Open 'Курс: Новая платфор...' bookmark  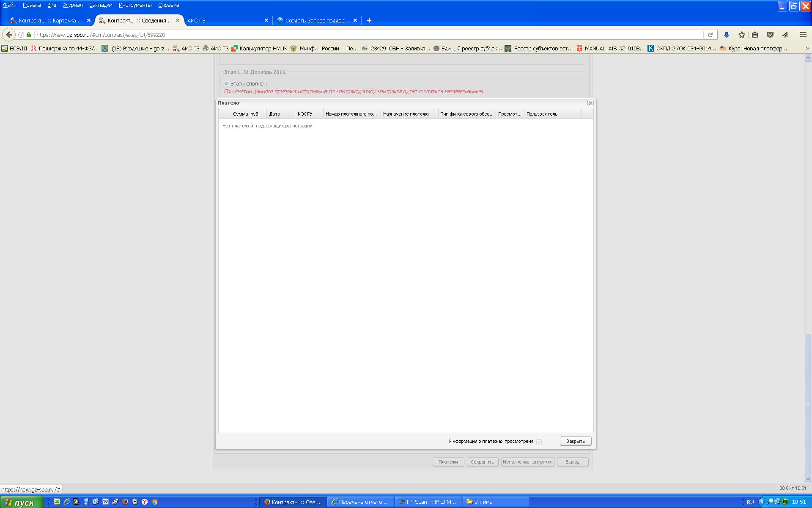tap(753, 49)
